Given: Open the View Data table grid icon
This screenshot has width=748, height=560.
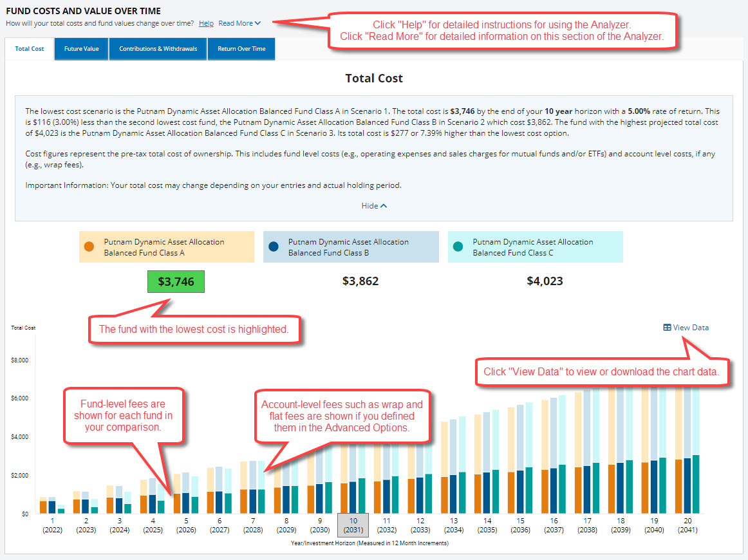Looking at the screenshot, I should [x=666, y=327].
